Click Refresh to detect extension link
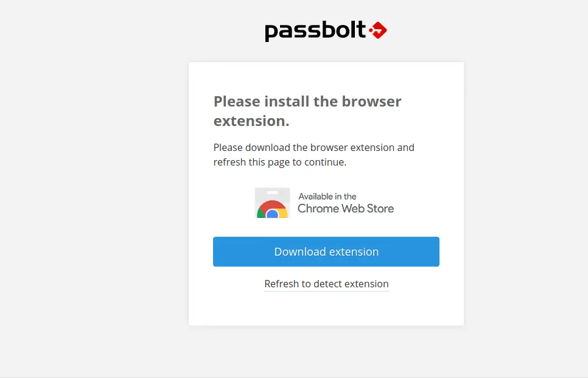 326,284
